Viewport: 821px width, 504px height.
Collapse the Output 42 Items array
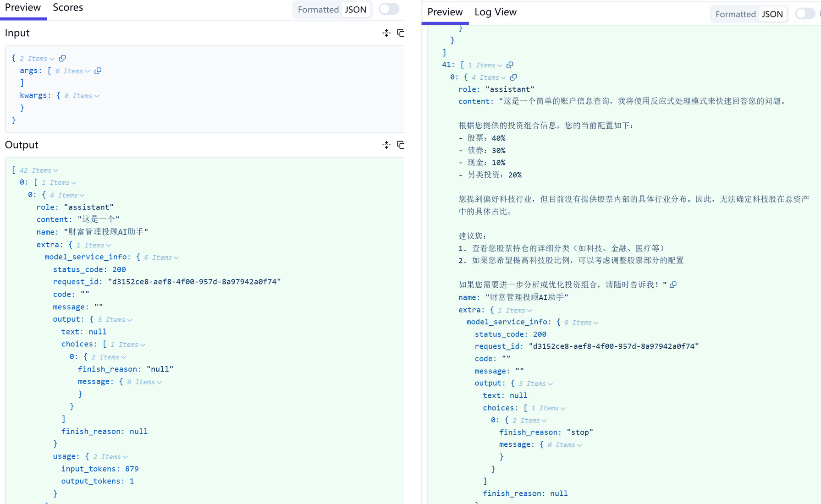tap(55, 170)
